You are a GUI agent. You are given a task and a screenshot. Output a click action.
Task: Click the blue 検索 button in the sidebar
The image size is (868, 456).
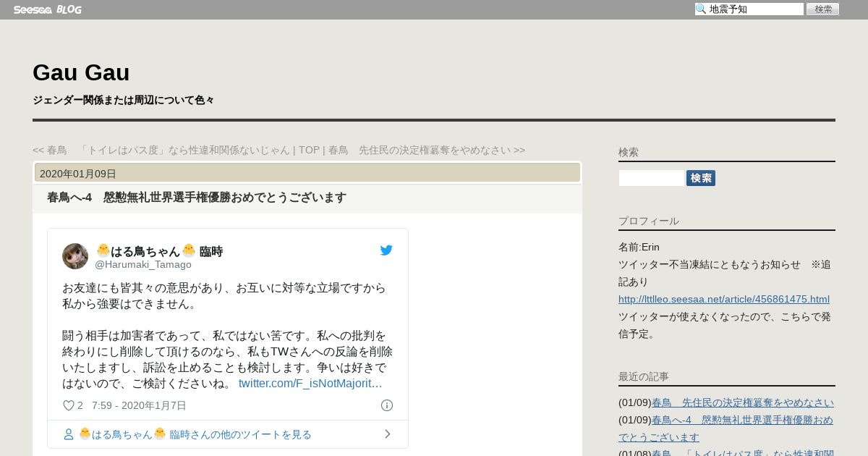(701, 178)
